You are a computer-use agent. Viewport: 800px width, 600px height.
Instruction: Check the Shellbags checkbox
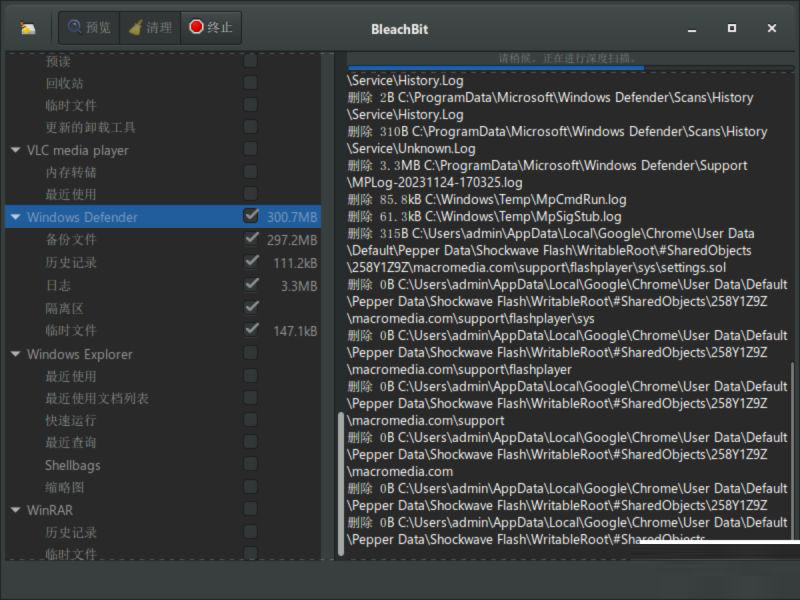(251, 463)
